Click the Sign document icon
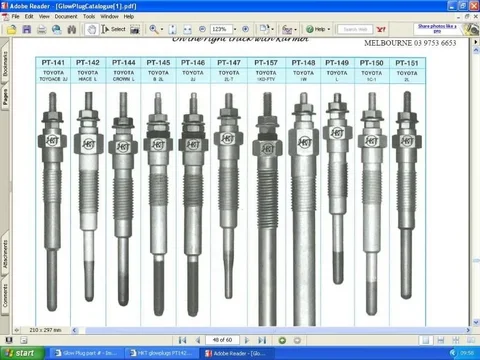 pyautogui.click(x=287, y=30)
